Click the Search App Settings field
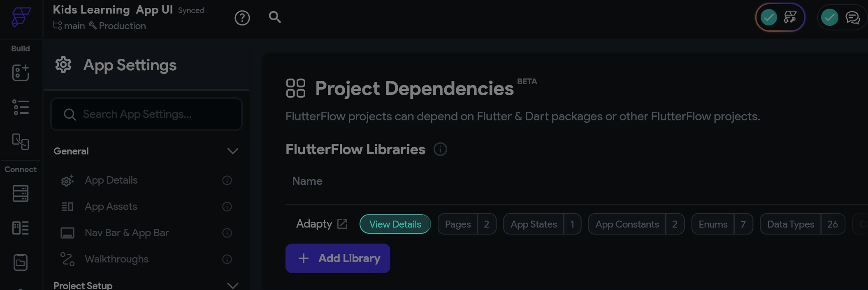 [x=146, y=114]
